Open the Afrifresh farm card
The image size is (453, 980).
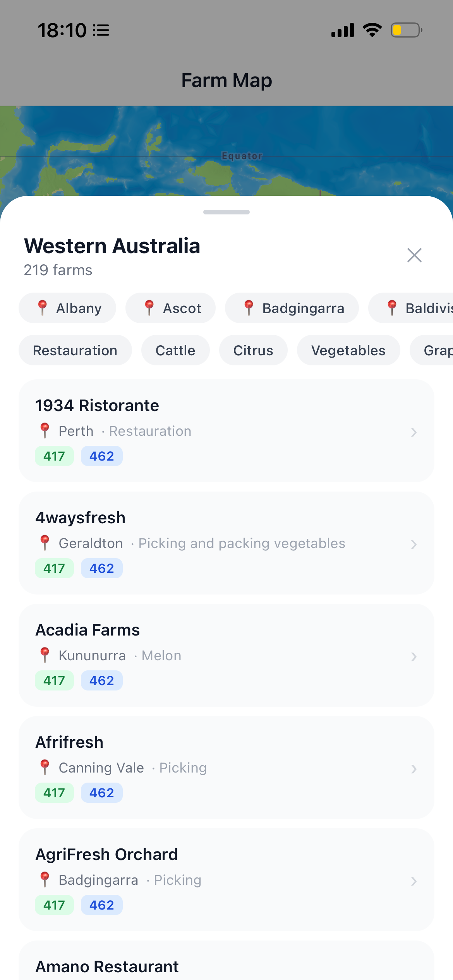click(x=226, y=768)
